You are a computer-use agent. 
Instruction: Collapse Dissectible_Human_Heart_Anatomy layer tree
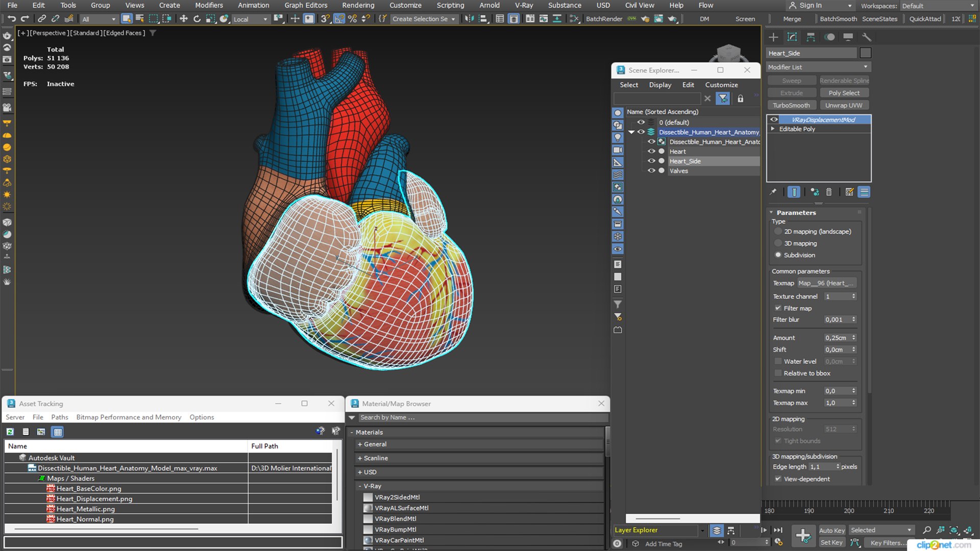[x=631, y=132]
